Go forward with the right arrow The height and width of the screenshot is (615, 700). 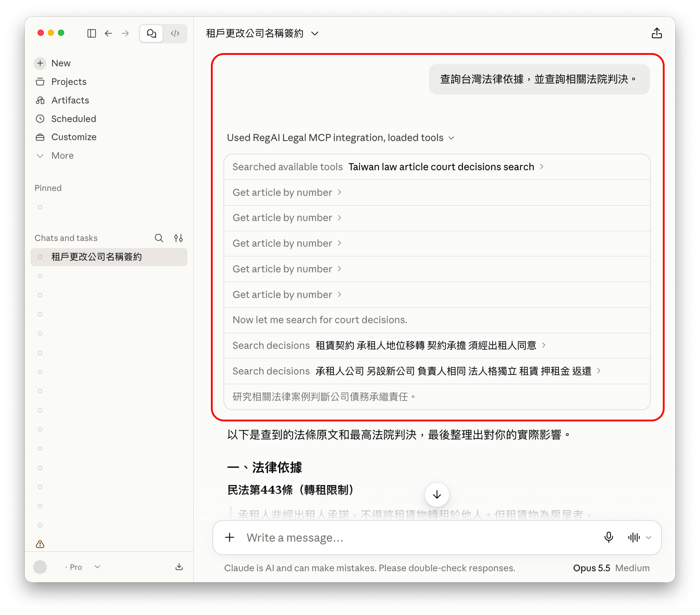click(126, 34)
